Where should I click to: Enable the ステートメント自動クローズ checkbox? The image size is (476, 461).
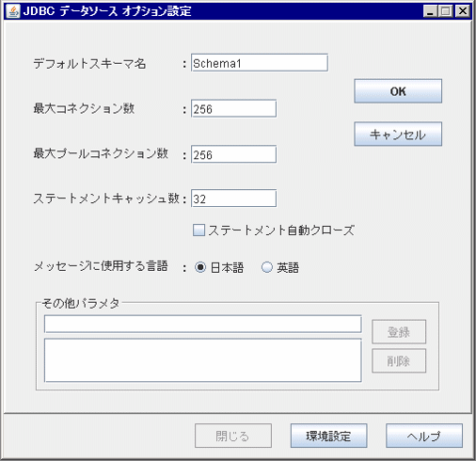(198, 230)
